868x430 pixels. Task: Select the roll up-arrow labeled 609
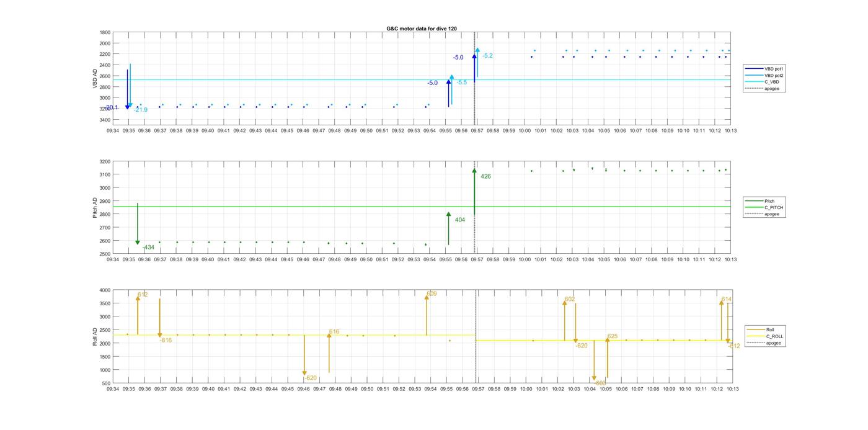[x=427, y=315]
